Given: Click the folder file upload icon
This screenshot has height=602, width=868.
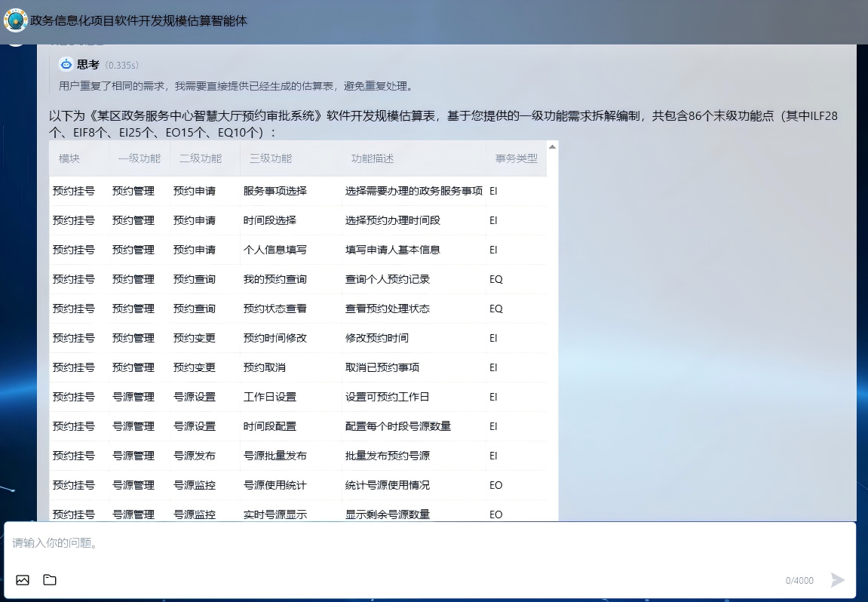Looking at the screenshot, I should pyautogui.click(x=50, y=580).
